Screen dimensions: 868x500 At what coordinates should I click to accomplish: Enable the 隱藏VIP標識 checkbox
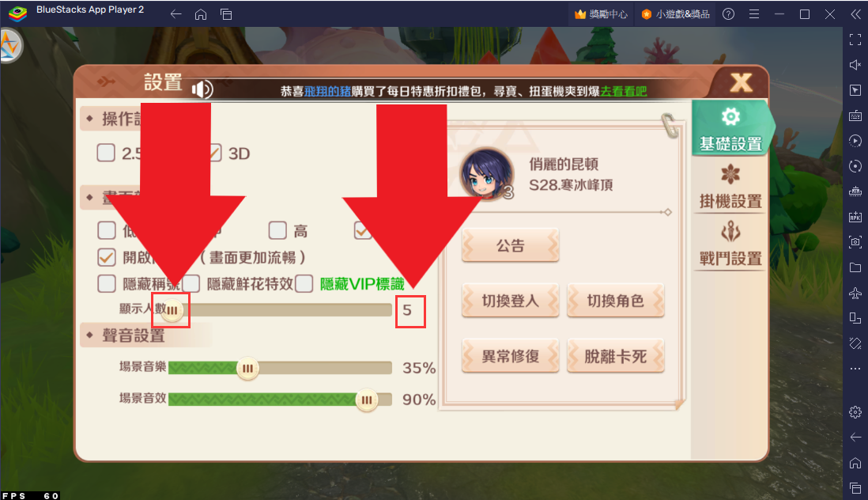click(x=304, y=284)
